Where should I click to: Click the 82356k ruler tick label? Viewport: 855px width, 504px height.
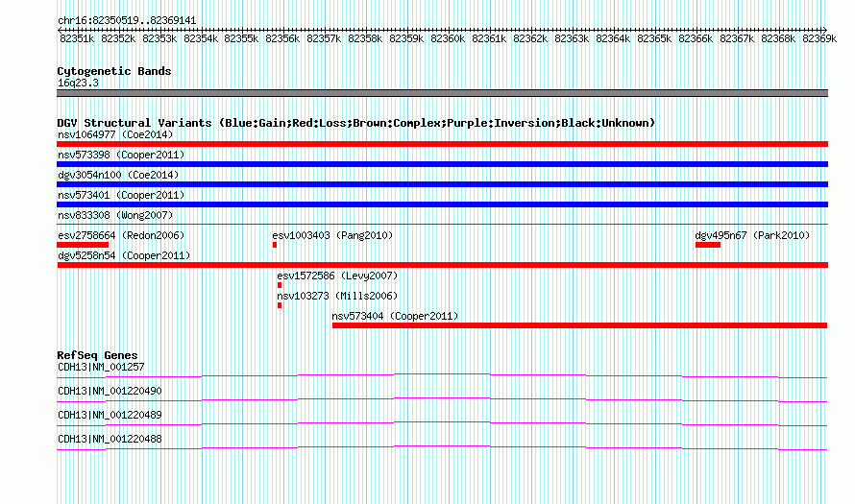[x=282, y=38]
